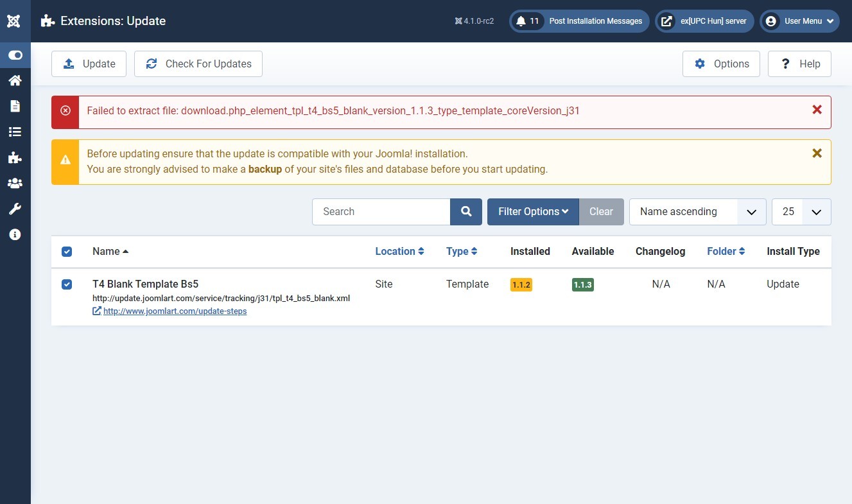This screenshot has width=852, height=504.
Task: Open the Help button
Action: [x=799, y=64]
